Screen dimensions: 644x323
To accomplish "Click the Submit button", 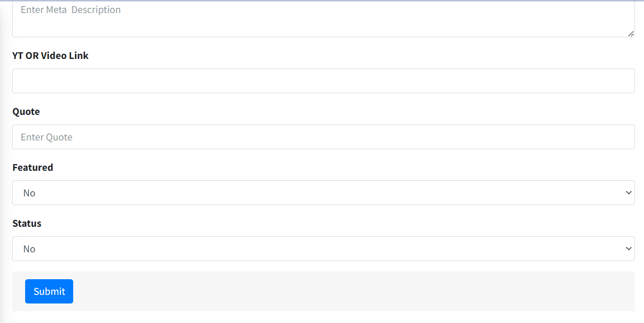I will click(49, 291).
